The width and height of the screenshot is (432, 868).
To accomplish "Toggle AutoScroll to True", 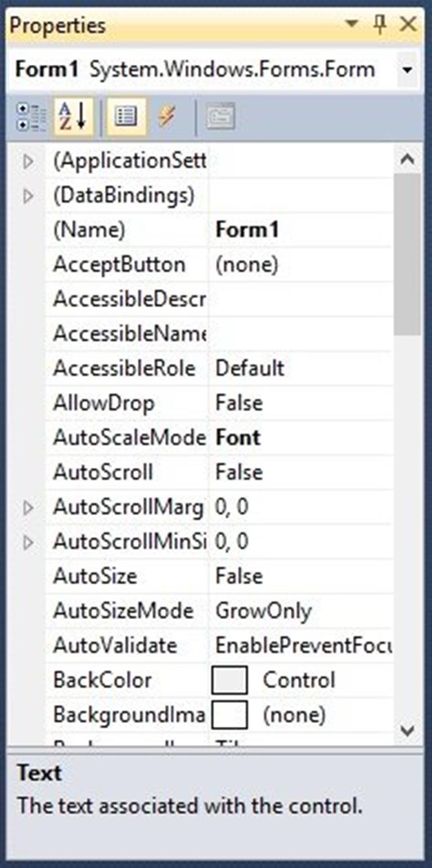I will pos(253,472).
